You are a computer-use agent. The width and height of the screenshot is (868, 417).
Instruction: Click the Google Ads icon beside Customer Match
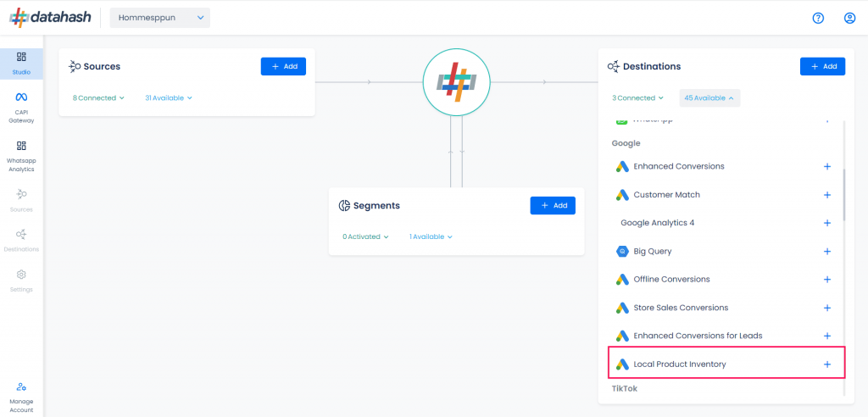pos(622,195)
